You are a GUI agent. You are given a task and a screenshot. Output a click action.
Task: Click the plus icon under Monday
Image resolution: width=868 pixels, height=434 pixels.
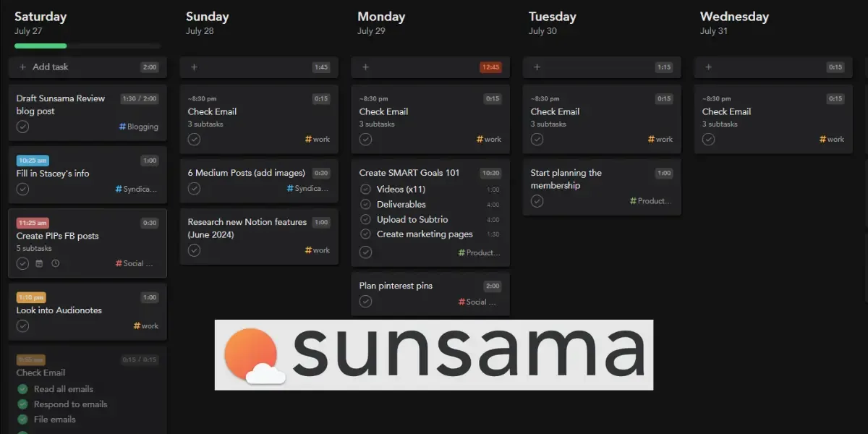coord(365,67)
